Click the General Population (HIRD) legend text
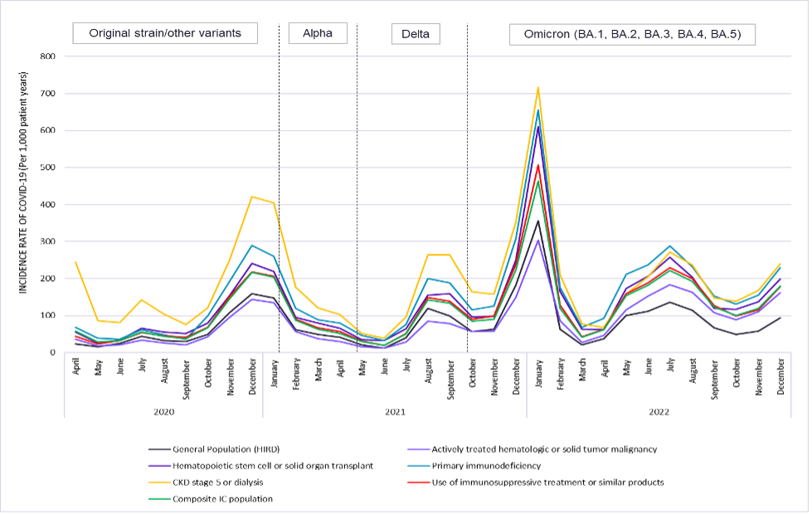This screenshot has width=812, height=514. click(228, 449)
